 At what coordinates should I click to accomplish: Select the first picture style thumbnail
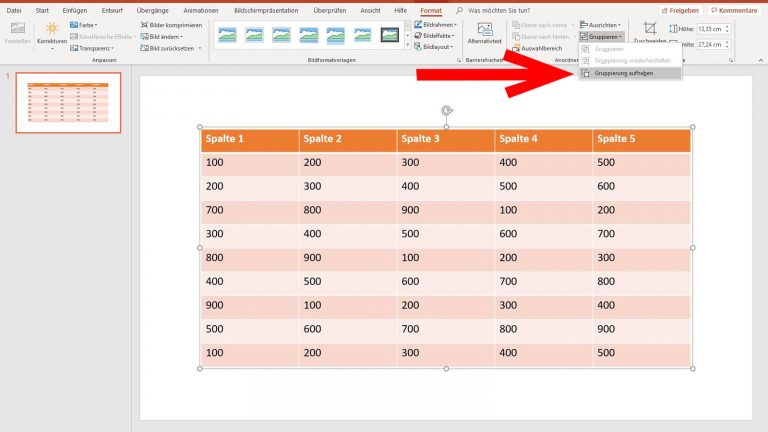point(227,35)
